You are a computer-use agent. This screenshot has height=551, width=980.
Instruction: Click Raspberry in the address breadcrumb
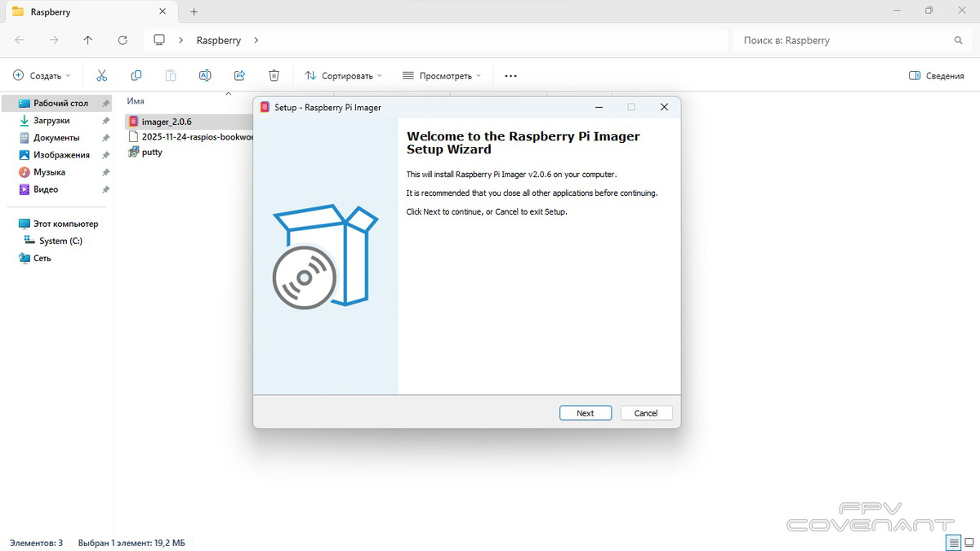click(218, 40)
